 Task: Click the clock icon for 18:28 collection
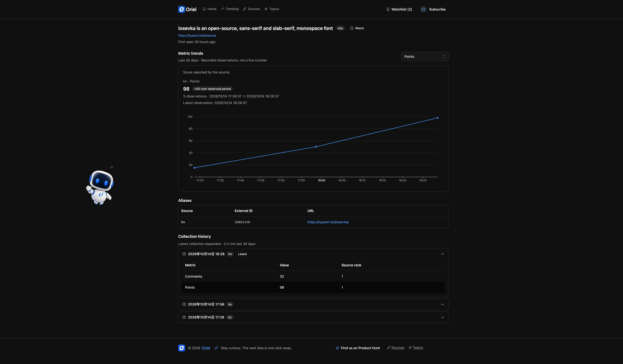pos(184,254)
